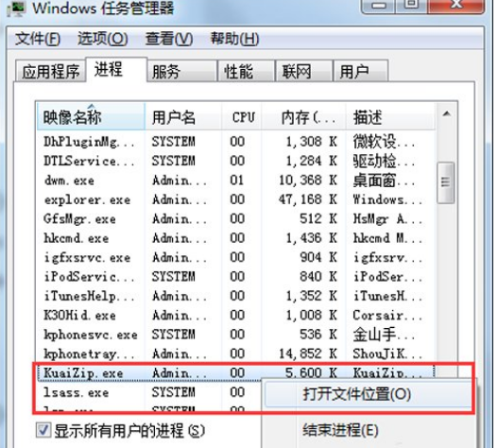The height and width of the screenshot is (448, 498).
Task: Select the igfxsrvc.exe process
Action: (x=235, y=258)
